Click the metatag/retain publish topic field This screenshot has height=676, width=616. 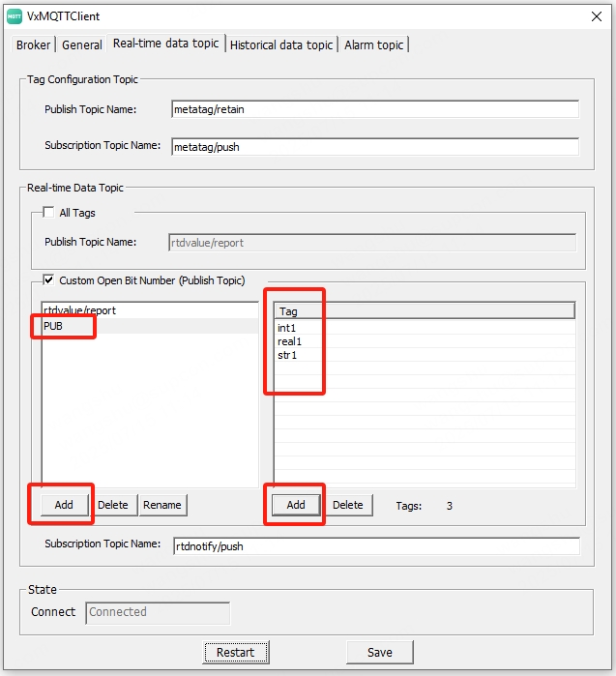click(x=375, y=109)
